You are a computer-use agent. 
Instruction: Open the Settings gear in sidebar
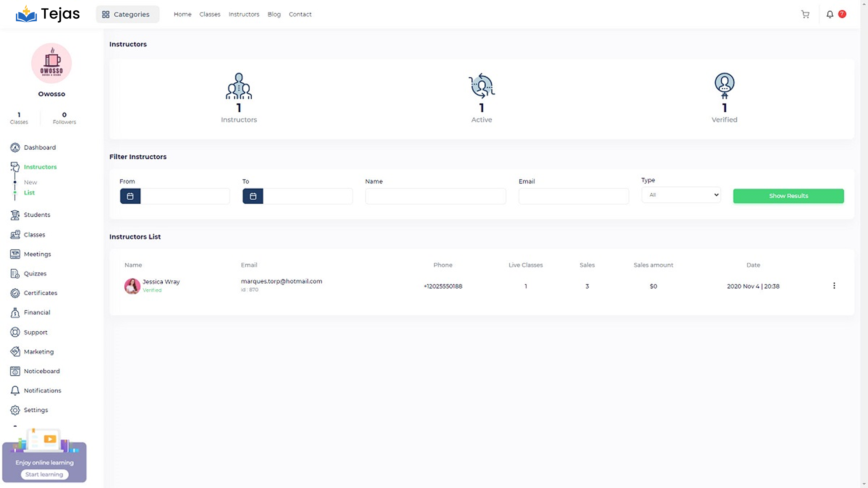click(15, 410)
